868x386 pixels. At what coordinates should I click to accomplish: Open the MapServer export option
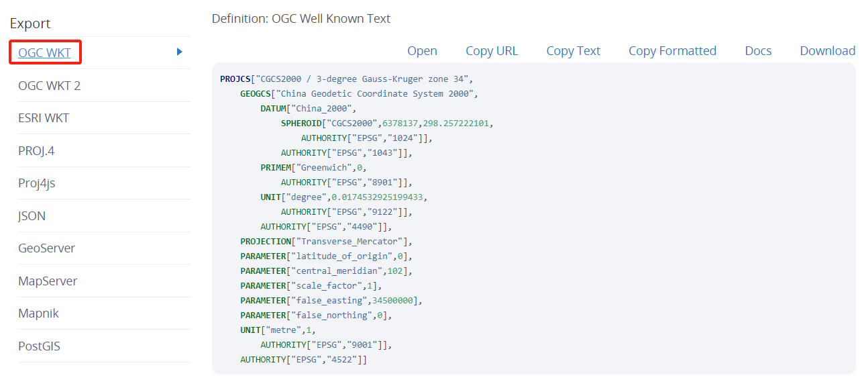[x=48, y=281]
